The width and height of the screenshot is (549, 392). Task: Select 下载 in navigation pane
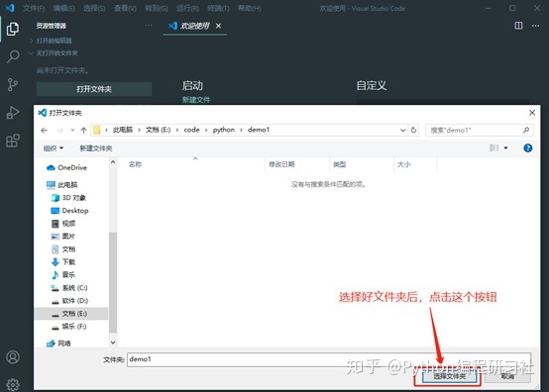63,262
